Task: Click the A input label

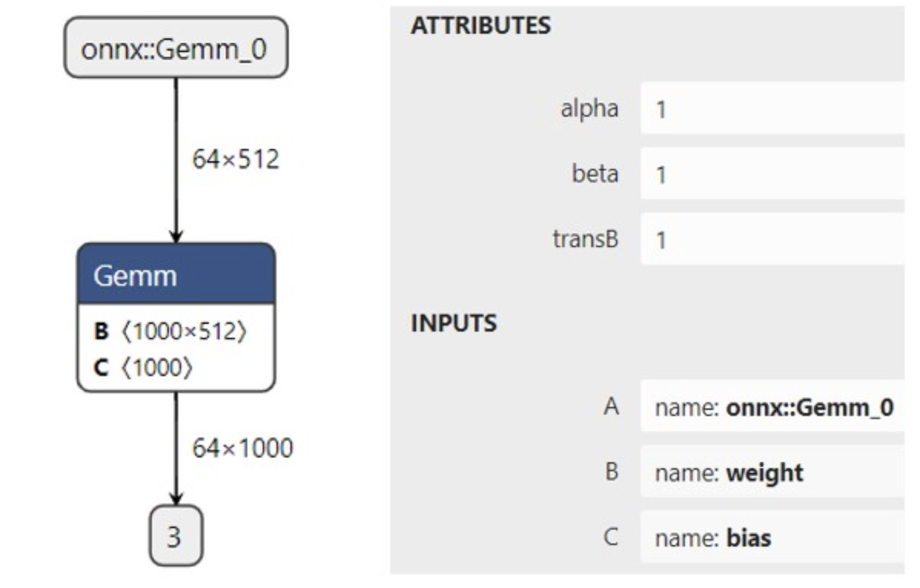Action: (x=611, y=407)
